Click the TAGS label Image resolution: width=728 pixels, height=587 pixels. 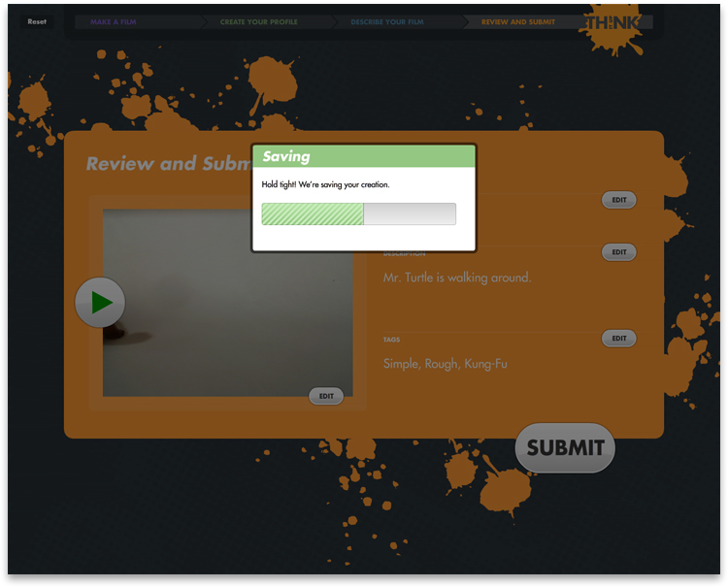[391, 340]
